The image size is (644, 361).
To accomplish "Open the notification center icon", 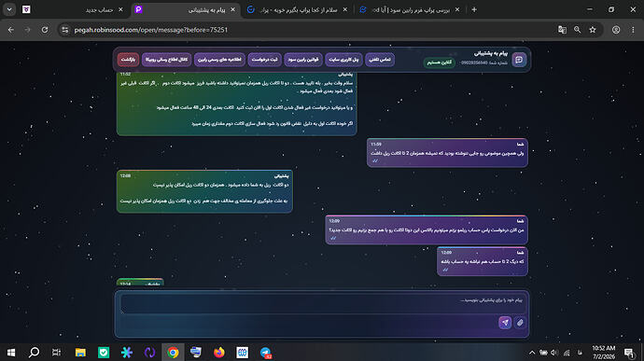I will pos(629,353).
